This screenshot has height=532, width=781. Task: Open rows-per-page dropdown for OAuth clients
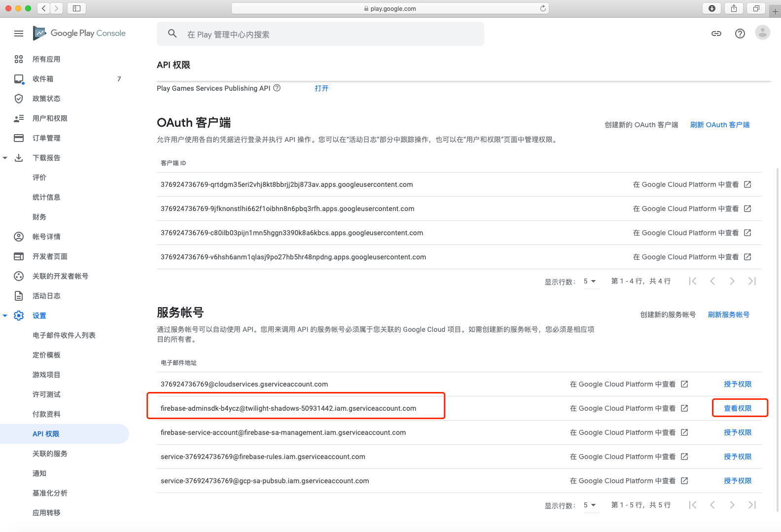[591, 282]
